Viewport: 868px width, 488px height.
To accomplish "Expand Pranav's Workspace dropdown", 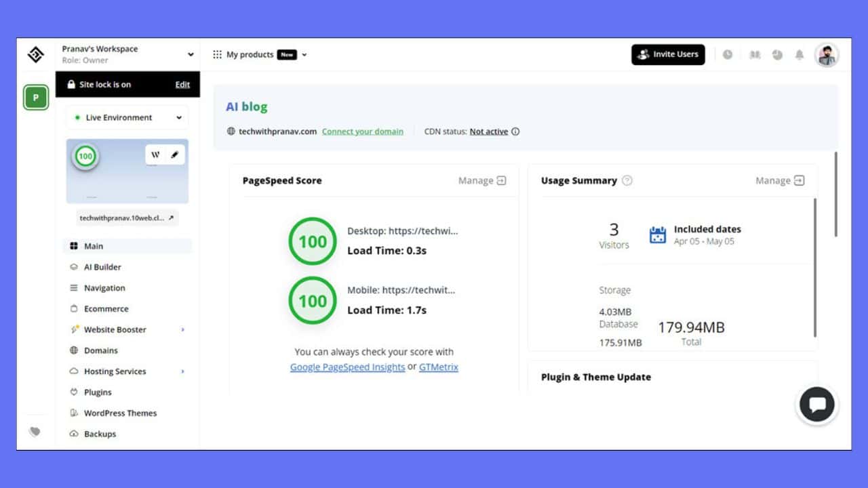I will 191,55.
